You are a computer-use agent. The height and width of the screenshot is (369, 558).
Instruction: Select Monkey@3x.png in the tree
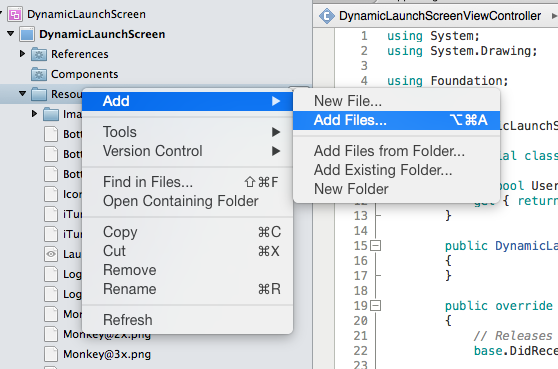point(107,354)
